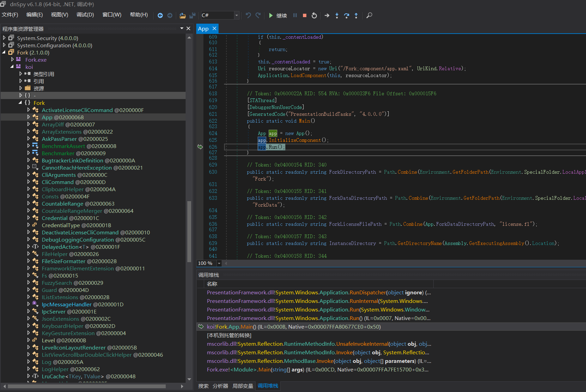586x392 pixels.
Task: Navigate backward with the blue back arrow
Action: (x=160, y=15)
